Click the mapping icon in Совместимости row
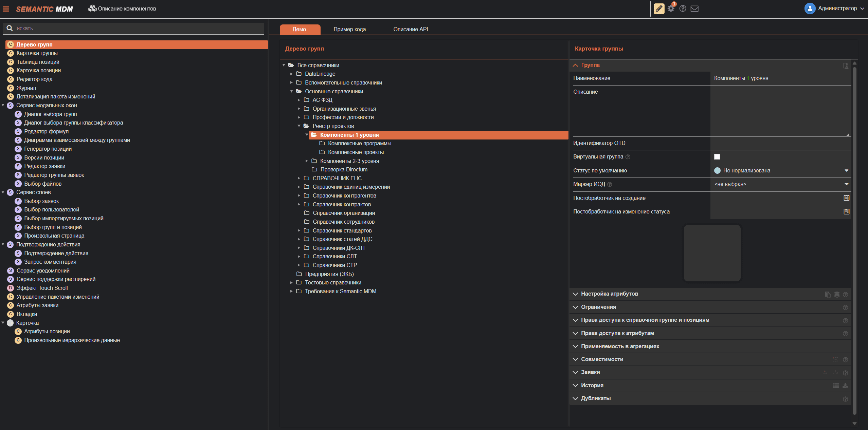The image size is (868, 430). pos(835,359)
